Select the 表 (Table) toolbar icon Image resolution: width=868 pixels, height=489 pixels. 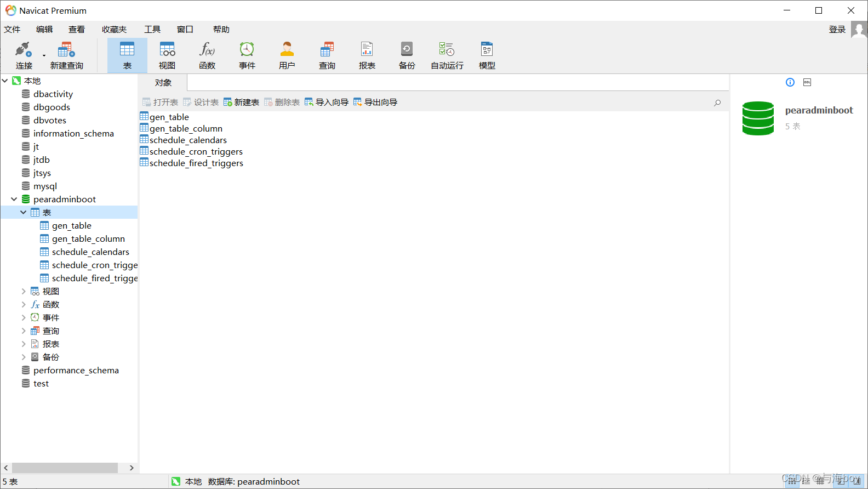(127, 55)
